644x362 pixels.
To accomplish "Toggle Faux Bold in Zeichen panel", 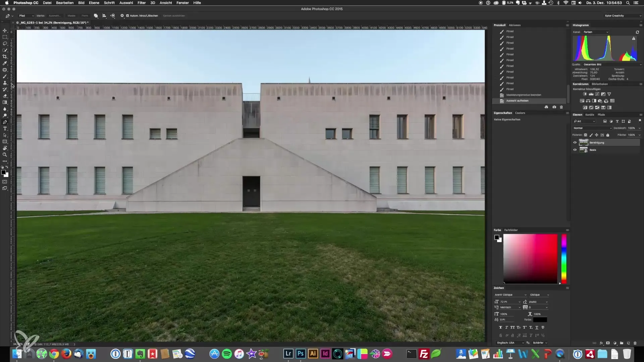I will point(500,327).
